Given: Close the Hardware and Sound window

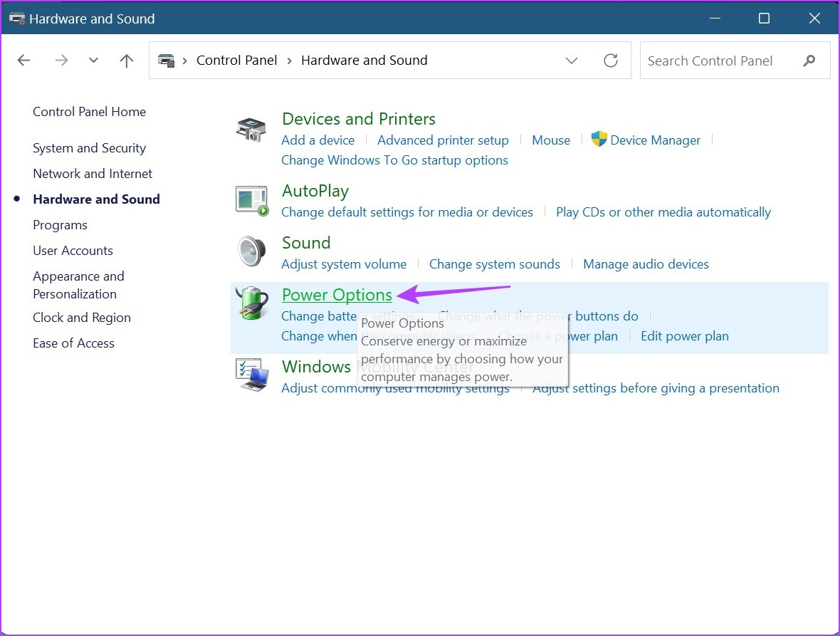Looking at the screenshot, I should pos(814,19).
